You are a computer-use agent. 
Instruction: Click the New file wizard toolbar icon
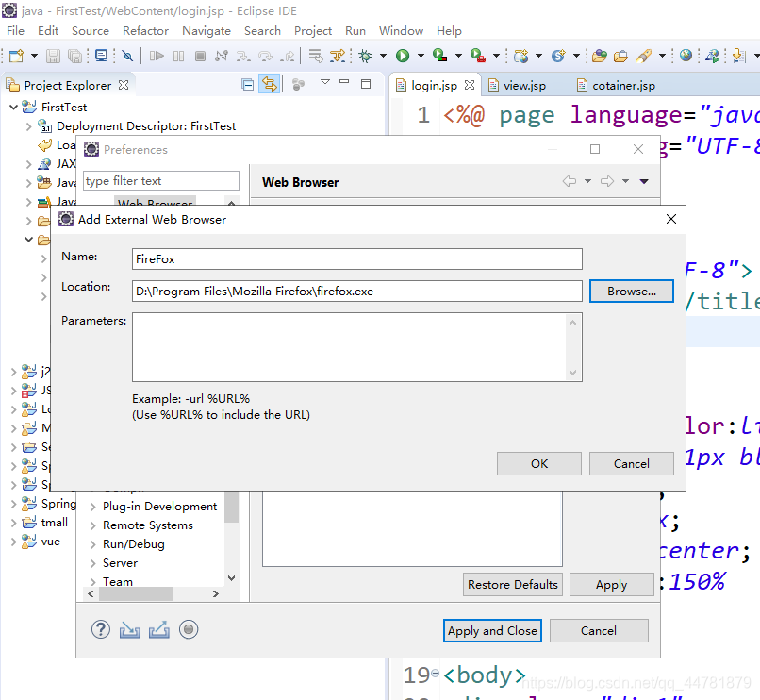16,56
